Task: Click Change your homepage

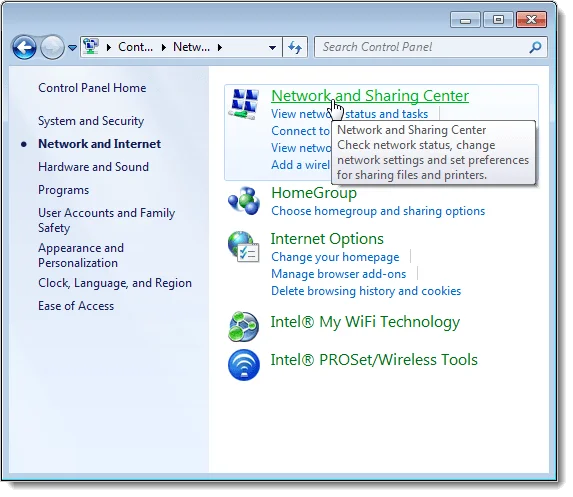Action: click(335, 257)
